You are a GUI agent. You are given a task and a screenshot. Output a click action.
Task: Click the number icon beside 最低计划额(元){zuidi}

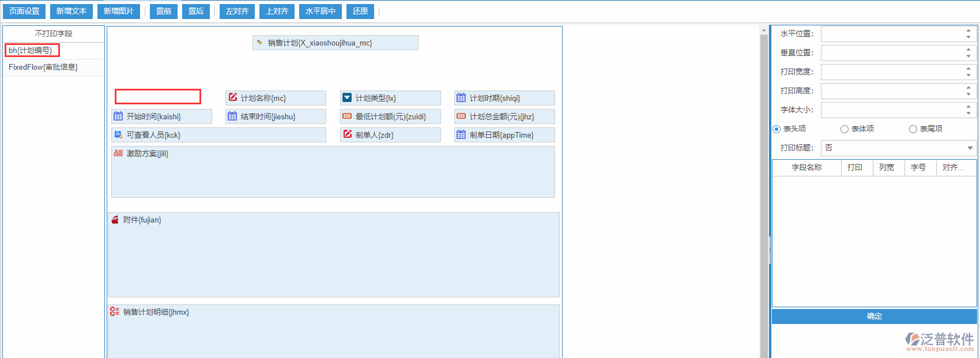pos(347,116)
